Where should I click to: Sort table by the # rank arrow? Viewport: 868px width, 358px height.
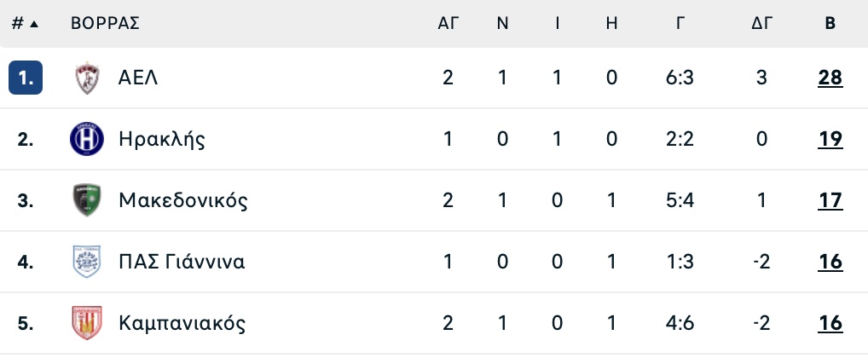click(26, 23)
